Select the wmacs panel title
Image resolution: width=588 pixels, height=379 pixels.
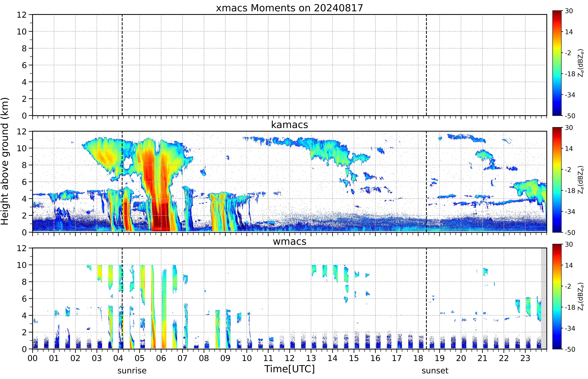(x=289, y=241)
